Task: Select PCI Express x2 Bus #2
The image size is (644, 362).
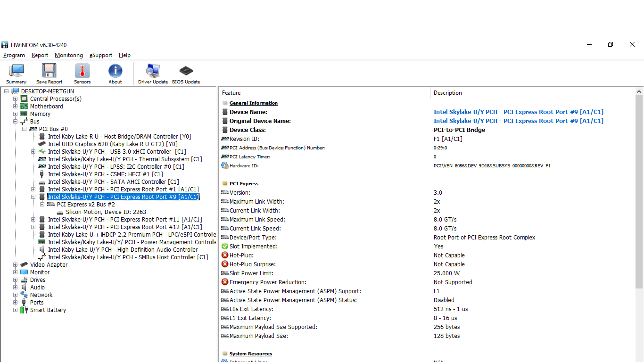Action: point(86,205)
